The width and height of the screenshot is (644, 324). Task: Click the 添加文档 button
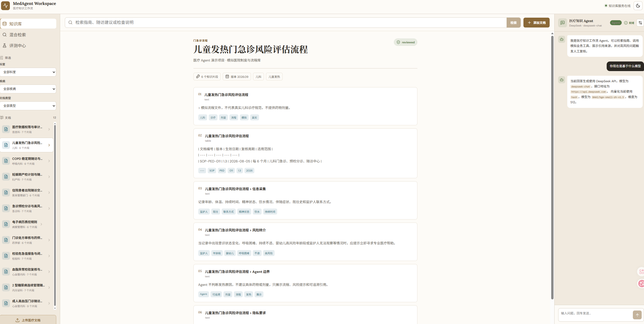[x=536, y=23]
